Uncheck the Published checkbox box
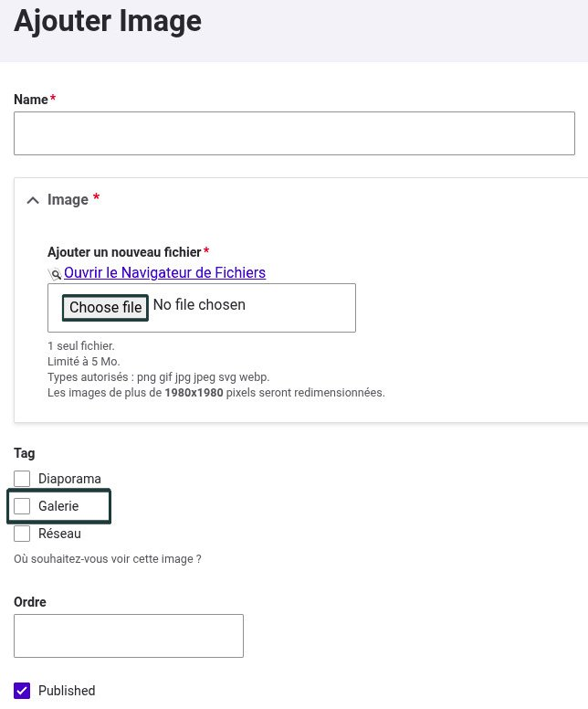 pyautogui.click(x=22, y=691)
